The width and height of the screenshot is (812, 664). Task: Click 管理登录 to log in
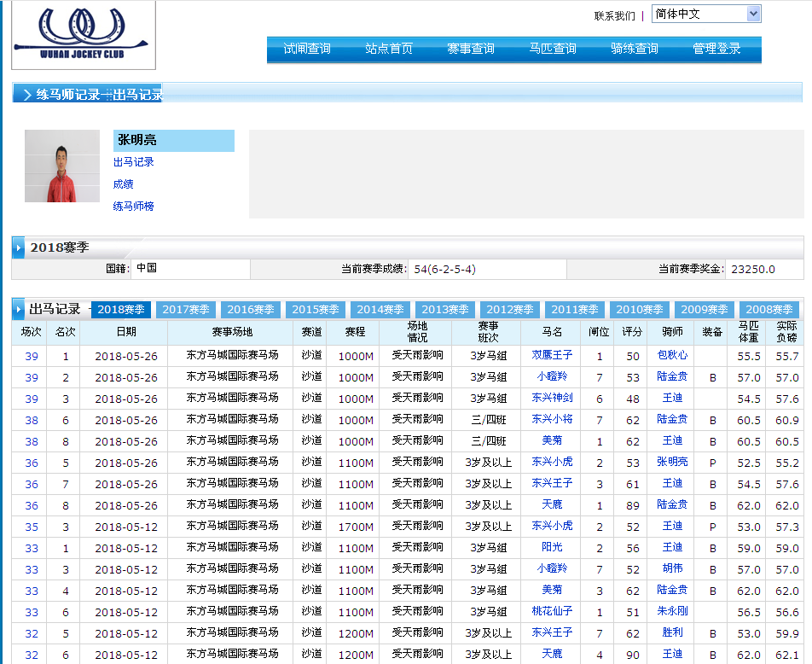click(x=716, y=49)
